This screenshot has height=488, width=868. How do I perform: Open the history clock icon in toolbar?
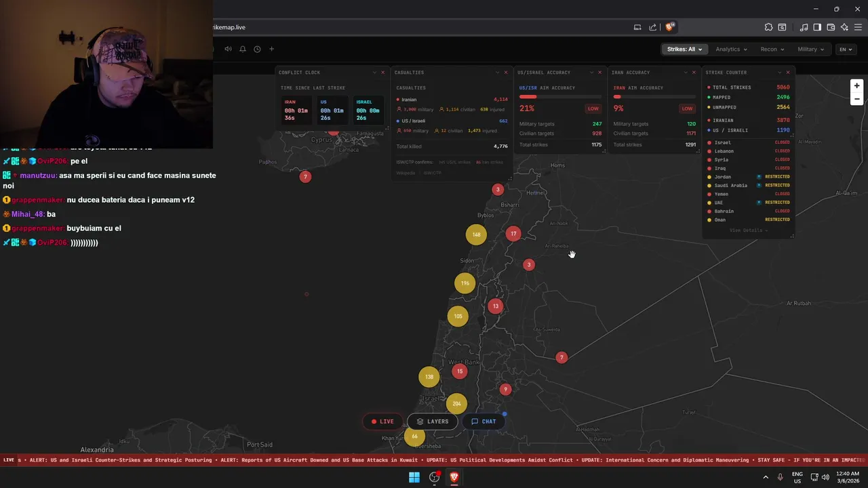(x=257, y=49)
